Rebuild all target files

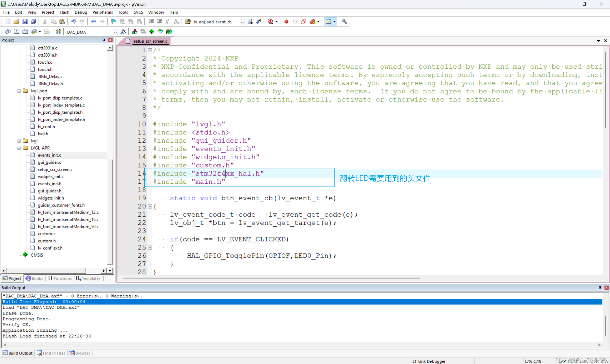click(25, 31)
